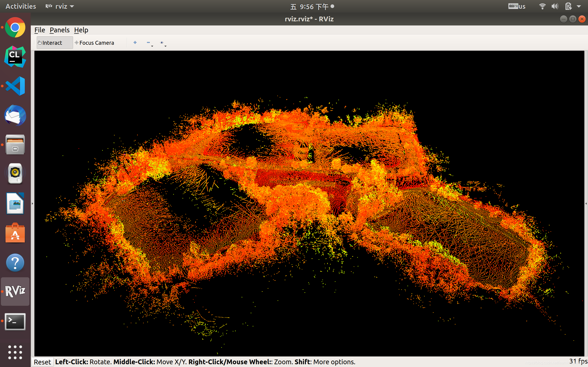The height and width of the screenshot is (367, 588).
Task: Expand the dropdown arrow under eye icon
Action: coord(165,46)
